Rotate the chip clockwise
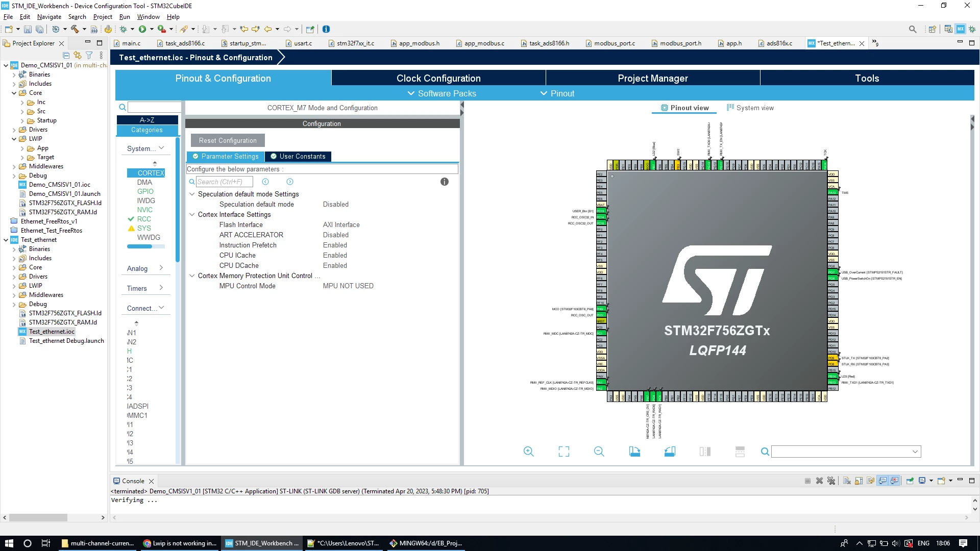980x551 pixels. (634, 452)
